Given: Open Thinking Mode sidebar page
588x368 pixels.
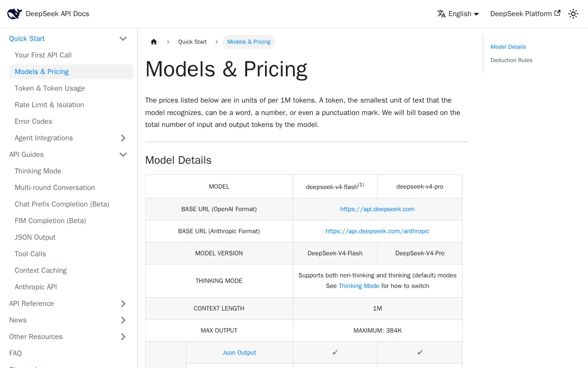Looking at the screenshot, I should [38, 171].
